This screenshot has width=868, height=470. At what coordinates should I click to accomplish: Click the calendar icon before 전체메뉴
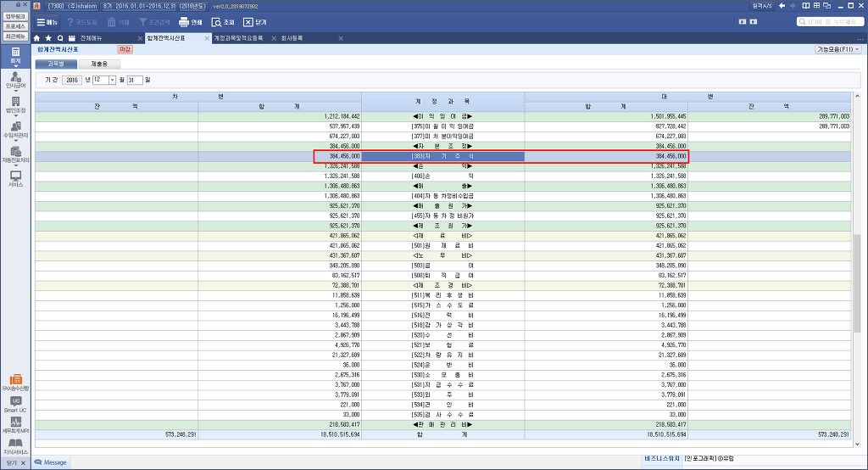71,38
